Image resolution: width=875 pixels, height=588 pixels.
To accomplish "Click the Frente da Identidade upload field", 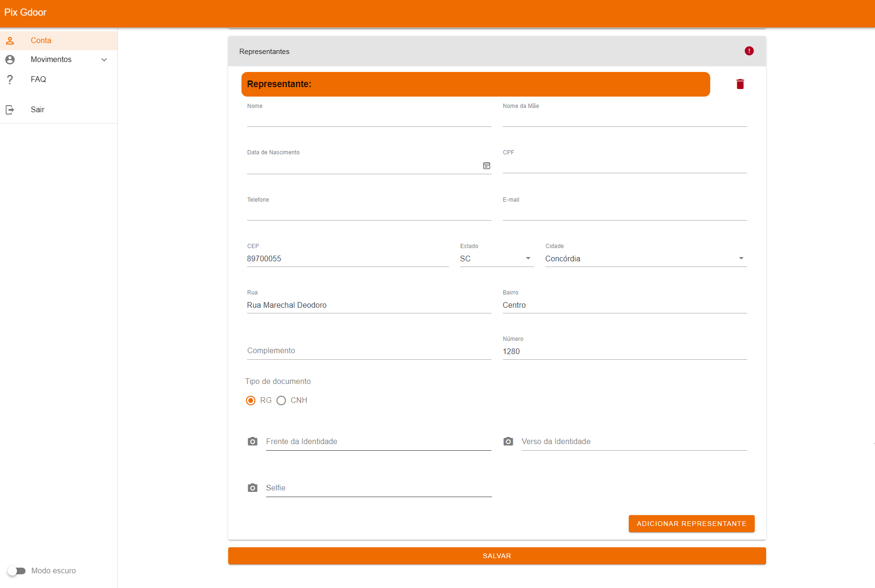I will coord(378,441).
